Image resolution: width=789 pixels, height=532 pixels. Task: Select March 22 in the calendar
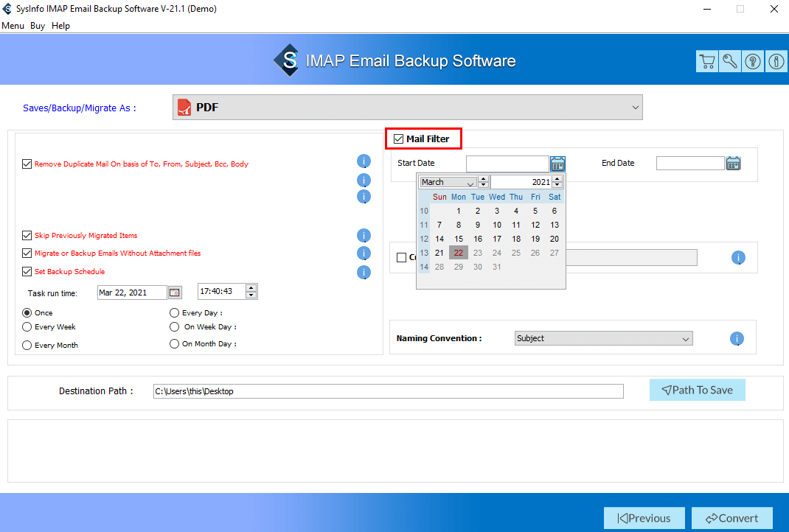459,253
